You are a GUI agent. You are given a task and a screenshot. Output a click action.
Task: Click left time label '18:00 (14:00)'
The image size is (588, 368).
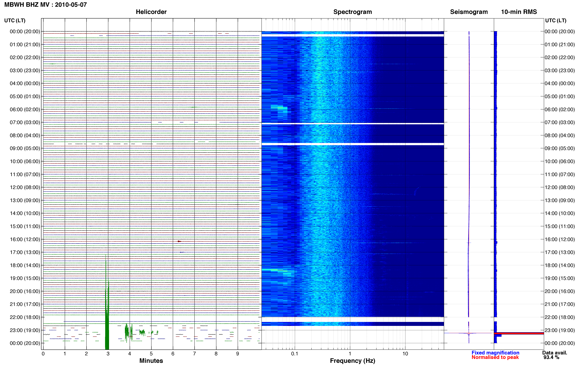pos(25,265)
